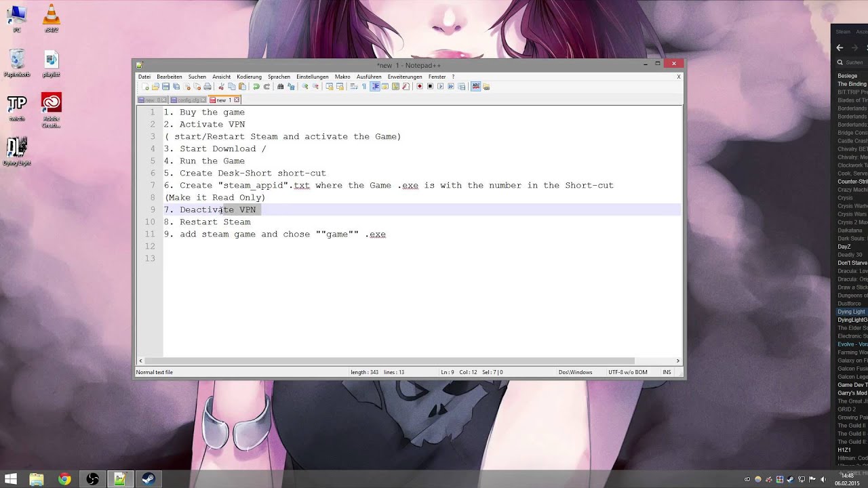Click the DyingLight desktop shortcut
This screenshot has height=488, width=868.
17,151
